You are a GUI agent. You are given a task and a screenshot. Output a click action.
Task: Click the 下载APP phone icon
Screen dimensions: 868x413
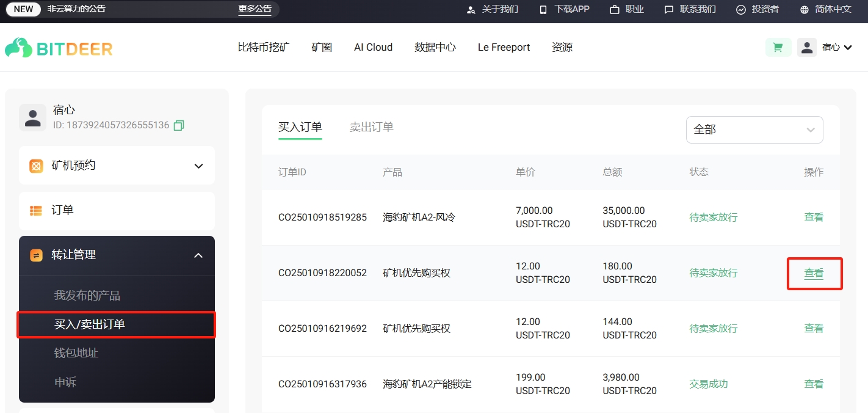click(x=543, y=10)
